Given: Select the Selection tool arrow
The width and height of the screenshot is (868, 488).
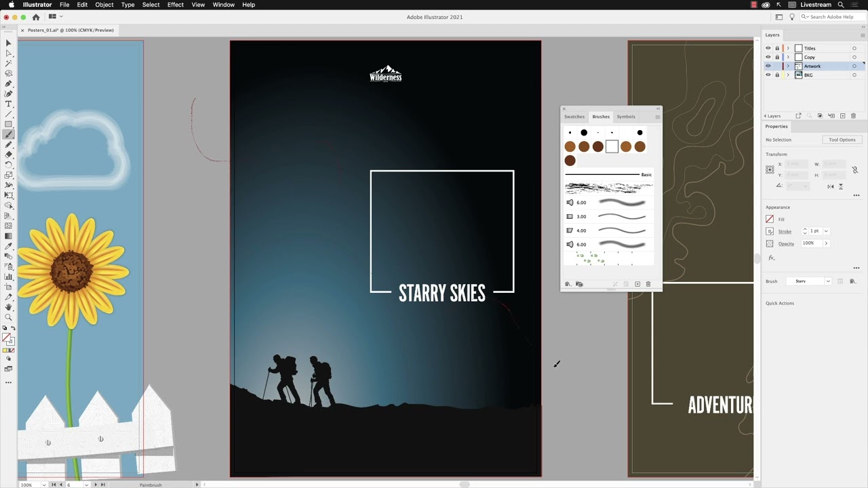Looking at the screenshot, I should (8, 43).
